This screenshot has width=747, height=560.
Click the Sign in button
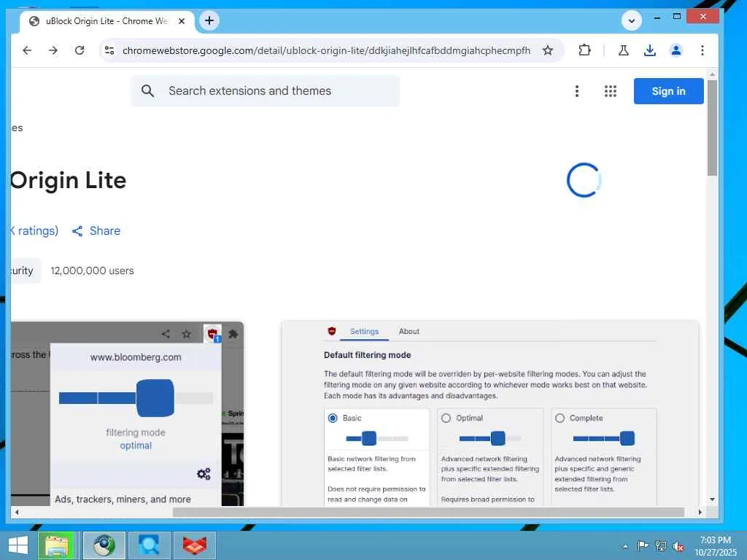pyautogui.click(x=668, y=91)
